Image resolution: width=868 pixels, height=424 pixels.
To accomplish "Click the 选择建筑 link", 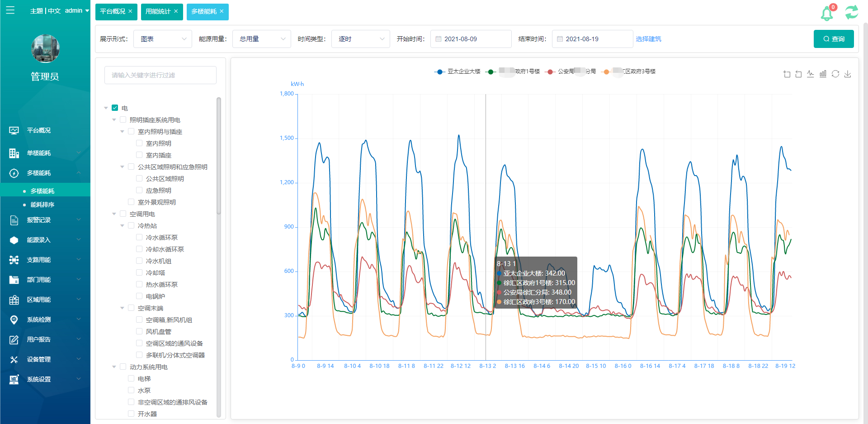I will point(648,39).
